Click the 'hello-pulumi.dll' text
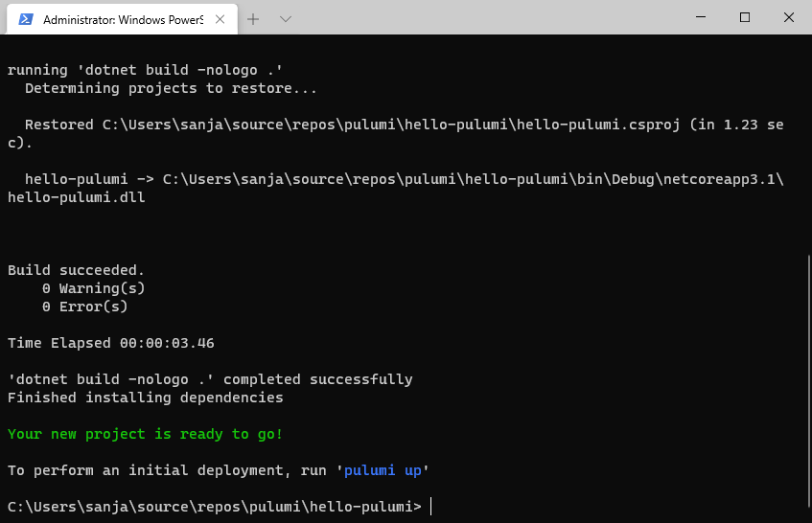The height and width of the screenshot is (523, 812). pos(76,197)
